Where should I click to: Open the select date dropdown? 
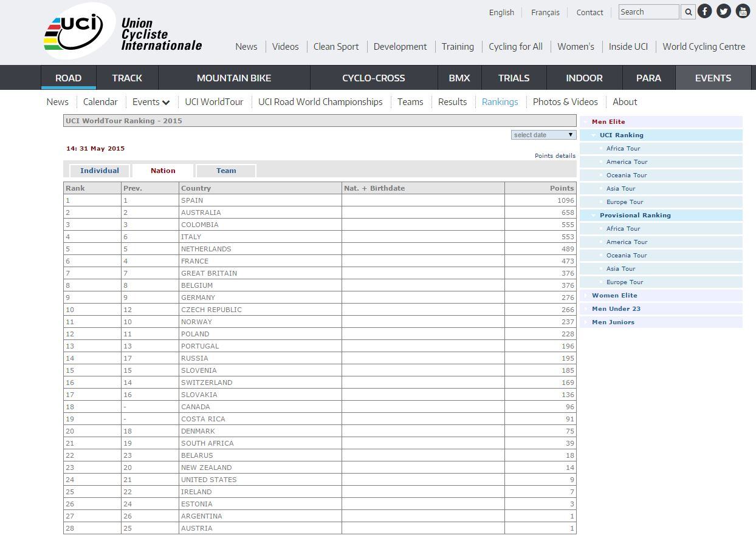(x=543, y=135)
